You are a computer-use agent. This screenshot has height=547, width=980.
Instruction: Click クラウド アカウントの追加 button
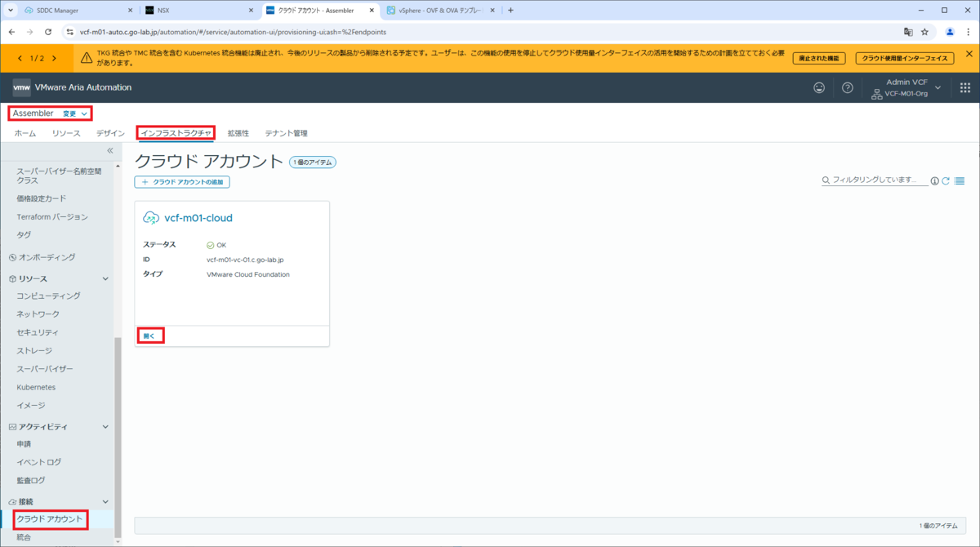(182, 182)
